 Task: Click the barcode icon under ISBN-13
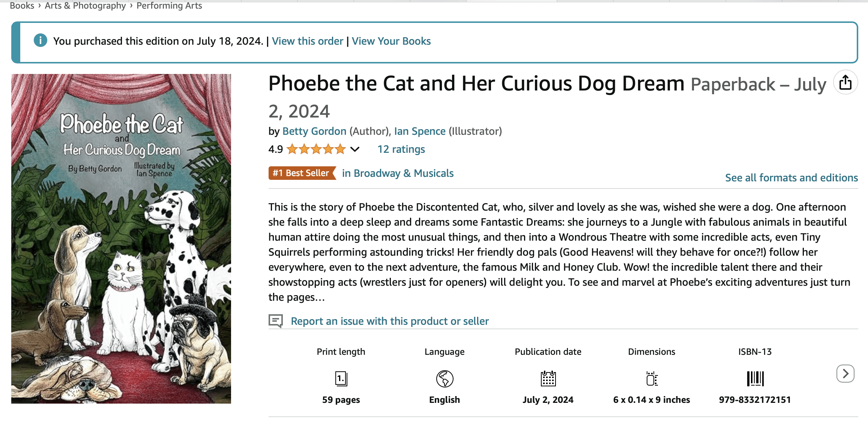pos(755,379)
